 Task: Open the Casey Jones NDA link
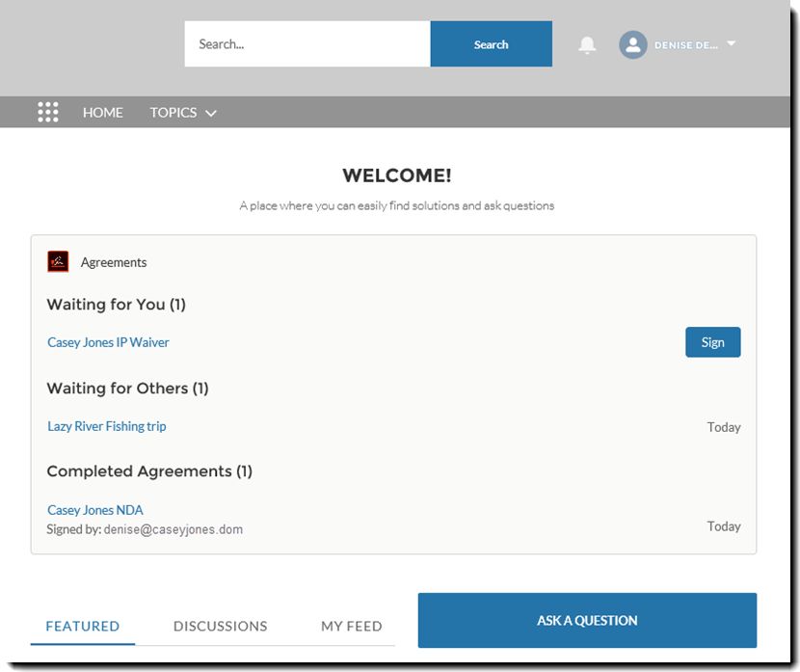pyautogui.click(x=94, y=510)
